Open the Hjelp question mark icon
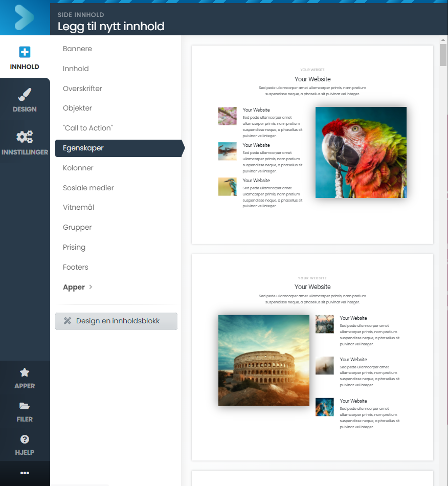 [x=25, y=439]
